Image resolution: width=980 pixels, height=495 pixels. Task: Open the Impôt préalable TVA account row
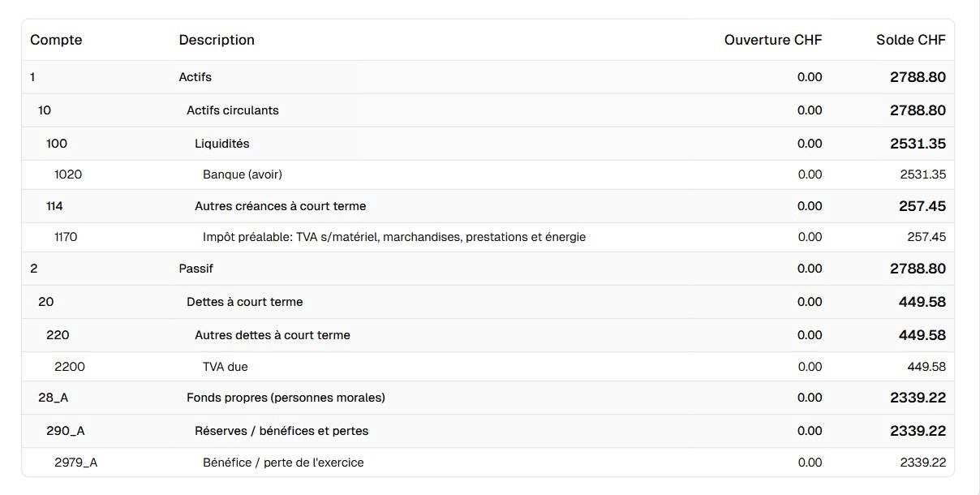click(394, 237)
